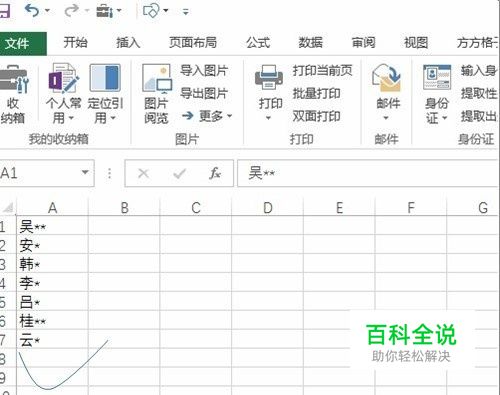This screenshot has height=395, width=500.
Task: Click the 收纳箱 toolbox icon
Action: point(13,79)
